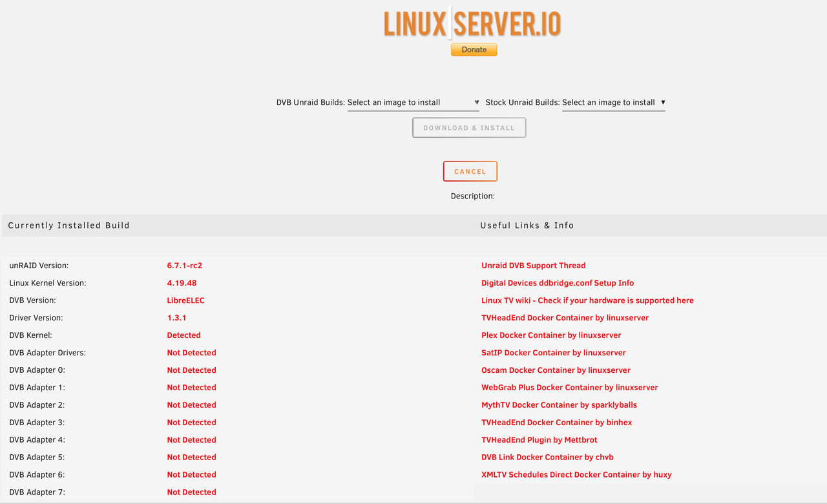Open SatIP Docker Container by linuxserver link
The height and width of the screenshot is (504, 827).
pyautogui.click(x=554, y=353)
